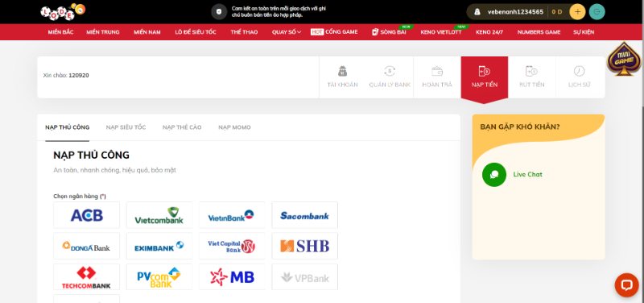Click the Chọn ngân hàng (*) label
The width and height of the screenshot is (644, 303).
pos(80,196)
